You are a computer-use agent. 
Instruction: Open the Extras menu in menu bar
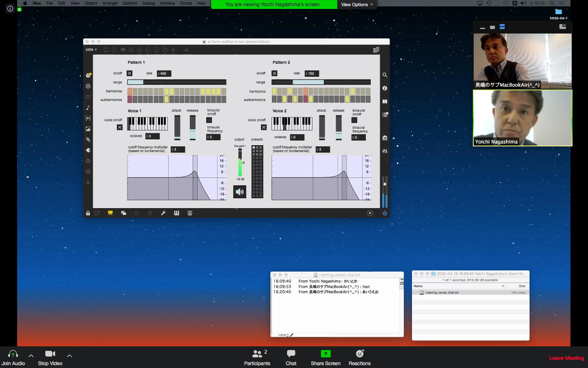click(186, 3)
